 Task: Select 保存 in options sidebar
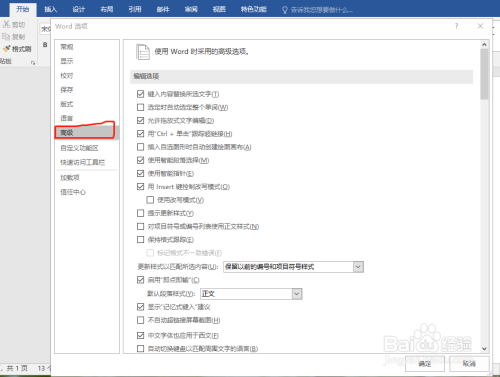(x=87, y=90)
